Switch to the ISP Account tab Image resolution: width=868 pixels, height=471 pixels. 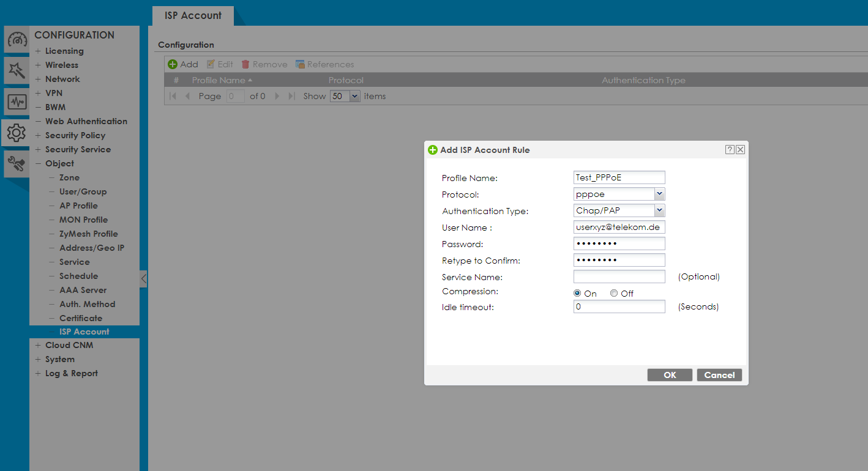point(193,16)
